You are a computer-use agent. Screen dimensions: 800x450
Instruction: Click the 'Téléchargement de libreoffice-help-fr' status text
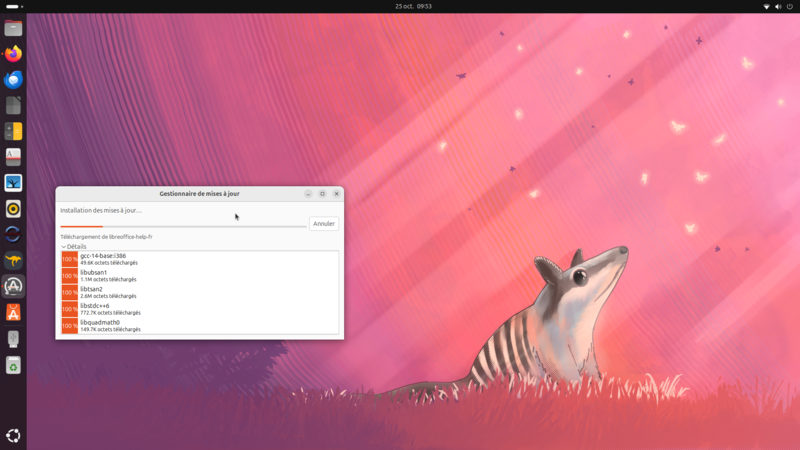coord(106,237)
